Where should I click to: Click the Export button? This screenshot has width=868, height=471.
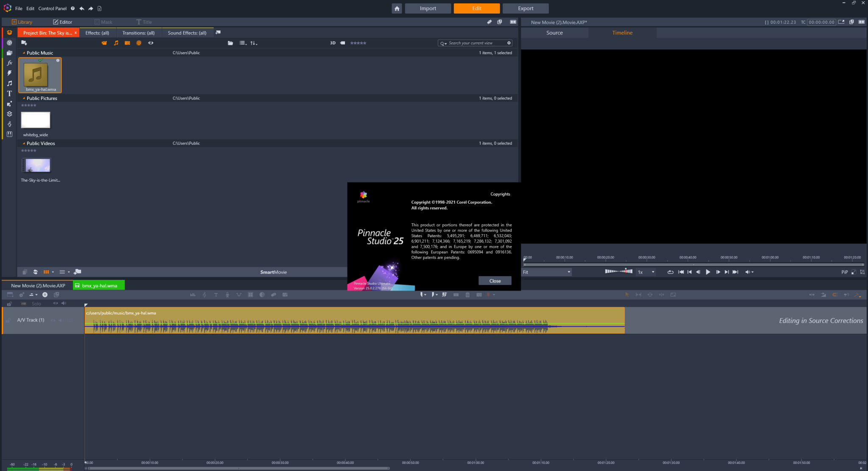pos(526,8)
